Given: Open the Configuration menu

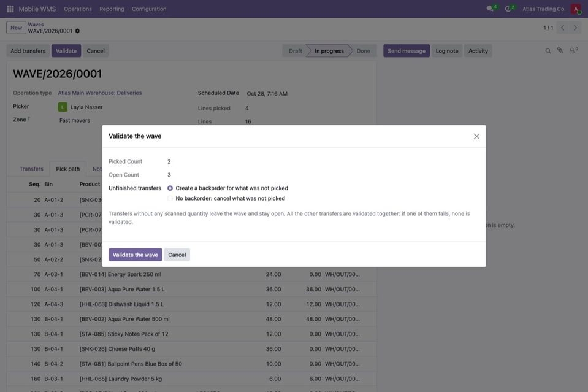Looking at the screenshot, I should coord(149,9).
